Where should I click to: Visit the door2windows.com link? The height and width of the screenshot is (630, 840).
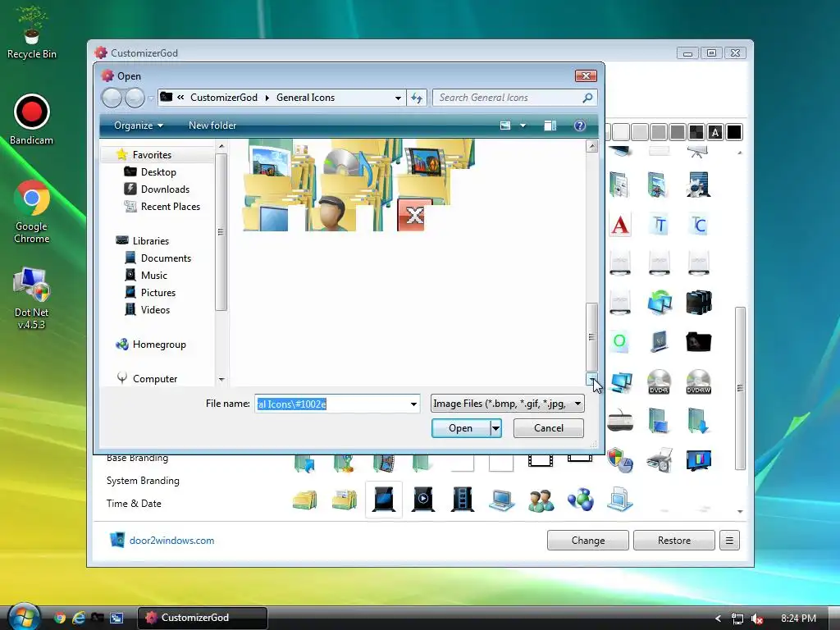tap(171, 541)
